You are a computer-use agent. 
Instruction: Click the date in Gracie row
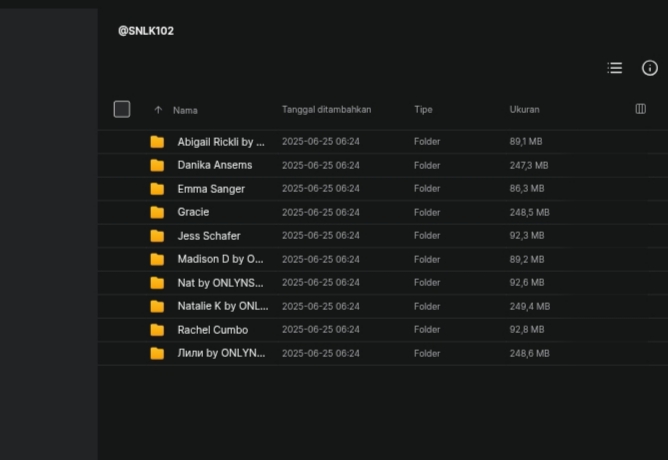321,212
